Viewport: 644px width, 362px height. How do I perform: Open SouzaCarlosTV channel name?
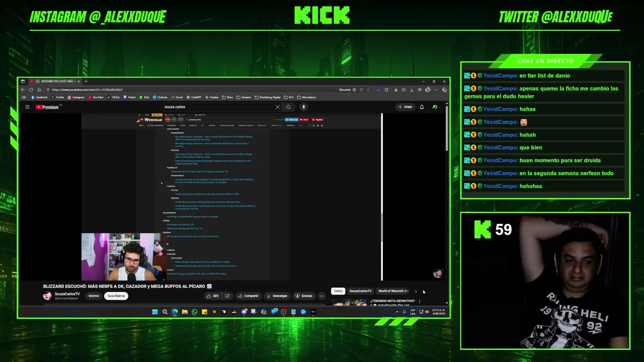click(67, 294)
